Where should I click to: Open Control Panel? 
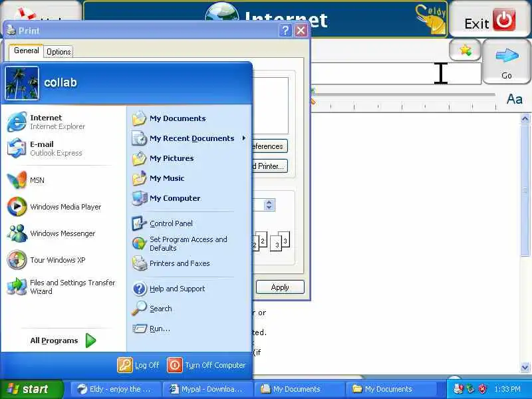[x=162, y=223]
